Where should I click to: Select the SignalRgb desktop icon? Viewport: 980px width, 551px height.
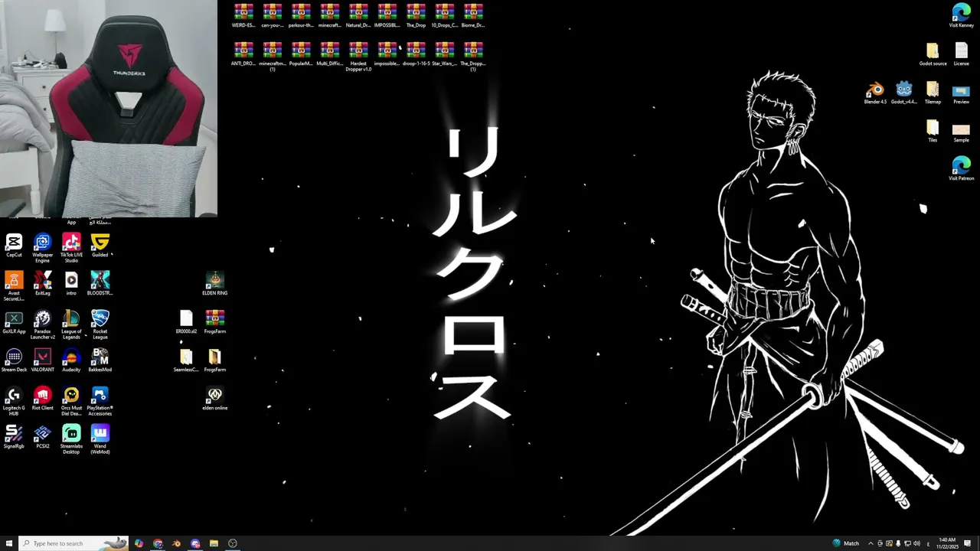coord(14,438)
